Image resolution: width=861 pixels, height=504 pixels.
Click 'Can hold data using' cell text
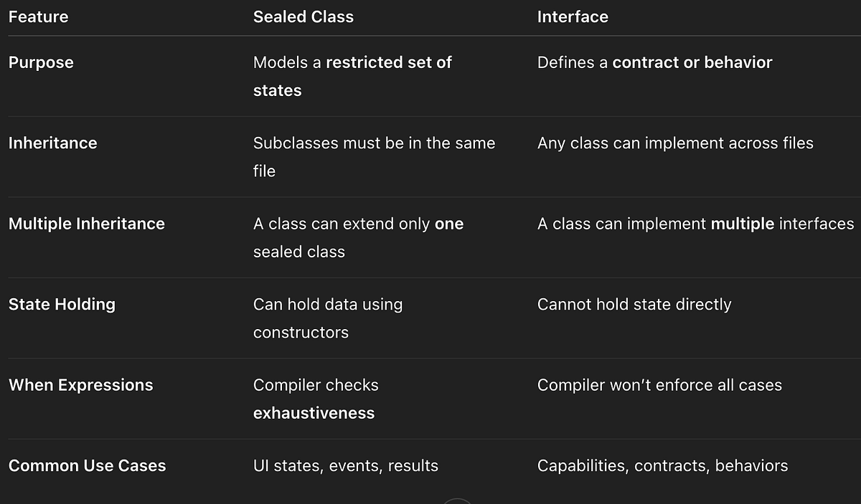(328, 304)
